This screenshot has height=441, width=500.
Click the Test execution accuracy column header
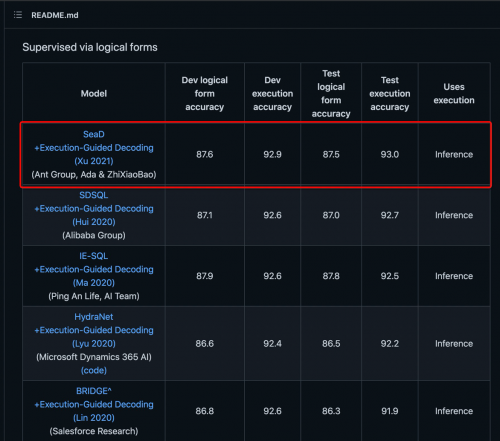390,94
